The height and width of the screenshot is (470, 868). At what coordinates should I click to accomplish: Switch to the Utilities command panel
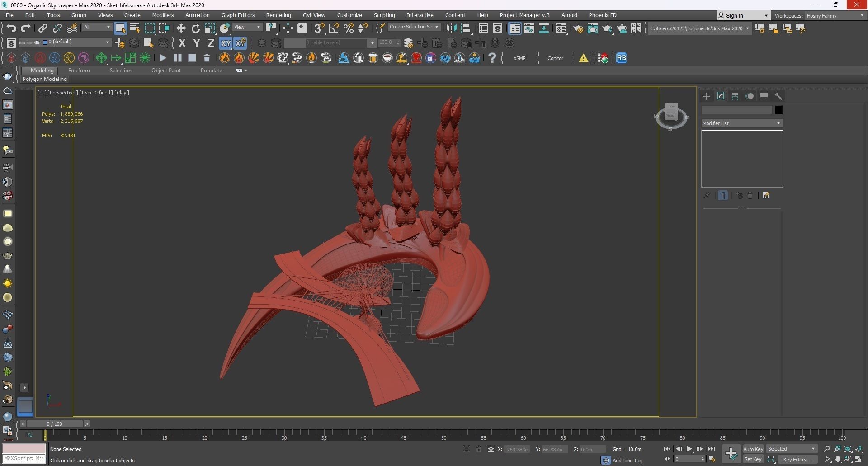pos(778,96)
